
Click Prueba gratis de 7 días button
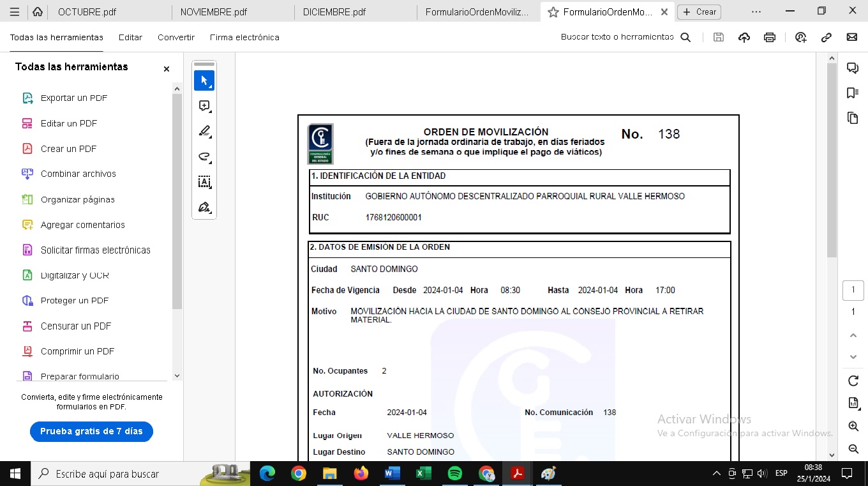pos(91,432)
